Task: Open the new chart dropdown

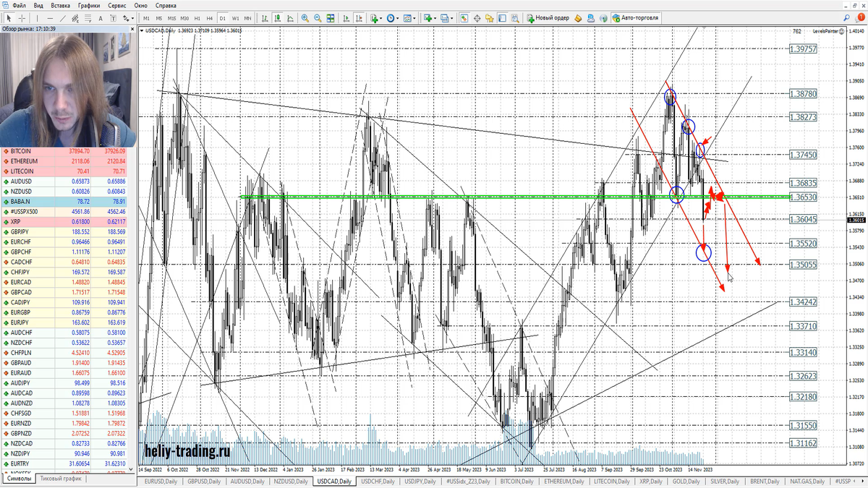Action: 430,17
